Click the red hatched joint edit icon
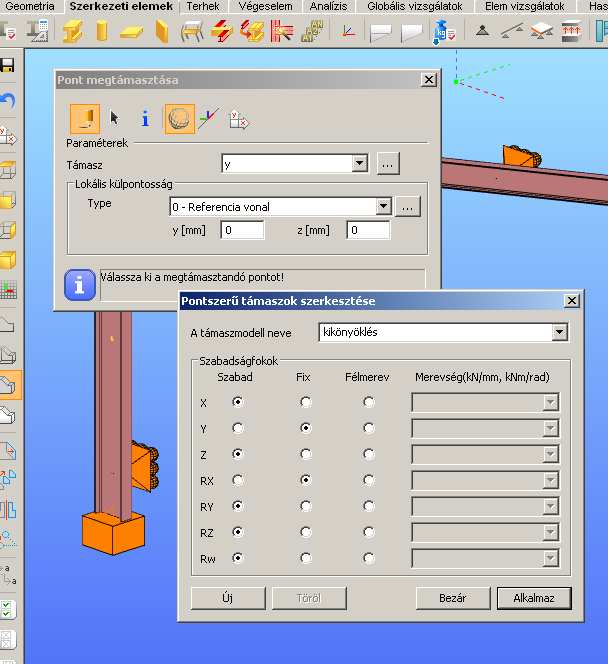608x664 pixels. (281, 31)
